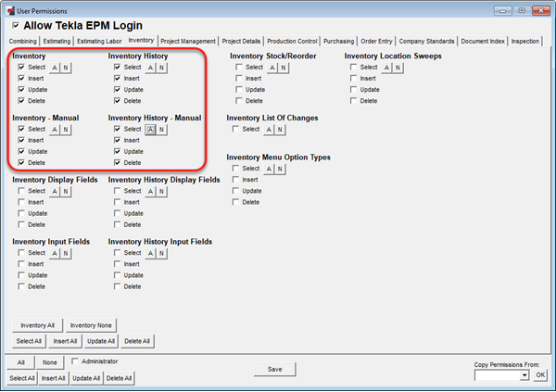Click the A button under Inventory - Manual
This screenshot has height=392, width=556.
tap(55, 130)
